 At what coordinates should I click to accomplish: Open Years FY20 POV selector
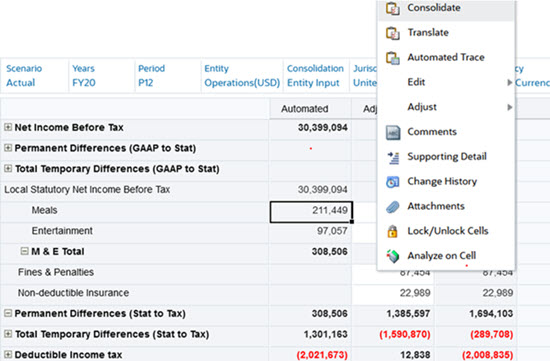click(101, 76)
